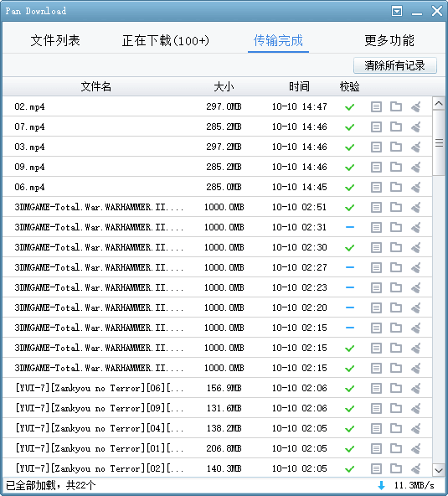The image size is (448, 496).
Task: View details icon for 03.mp4
Action: [x=376, y=147]
